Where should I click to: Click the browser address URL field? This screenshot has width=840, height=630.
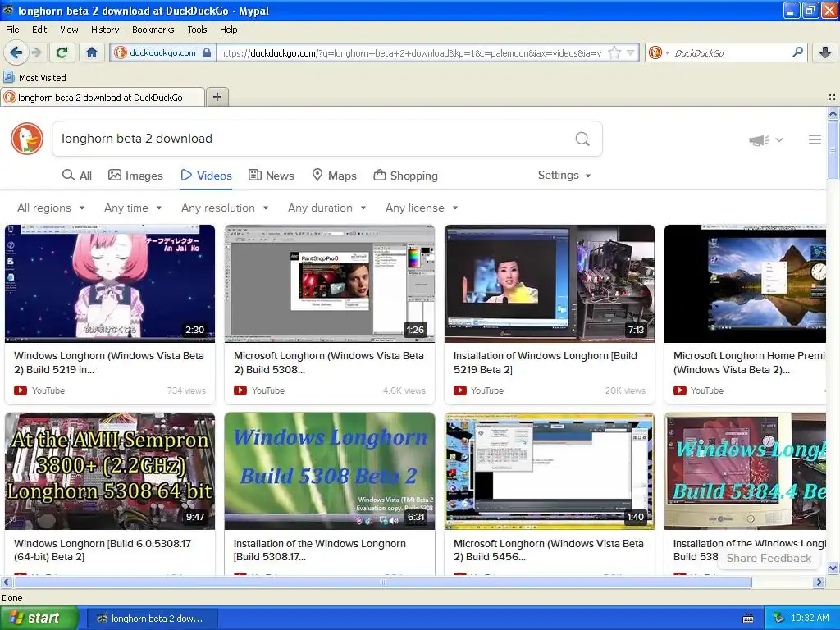pos(412,52)
